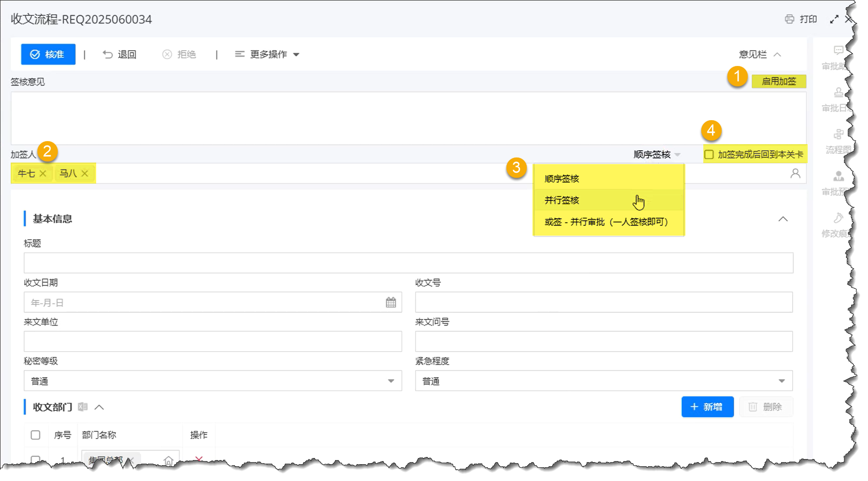Open the calendar picker for 收文日期
The image size is (868, 481).
click(391, 303)
